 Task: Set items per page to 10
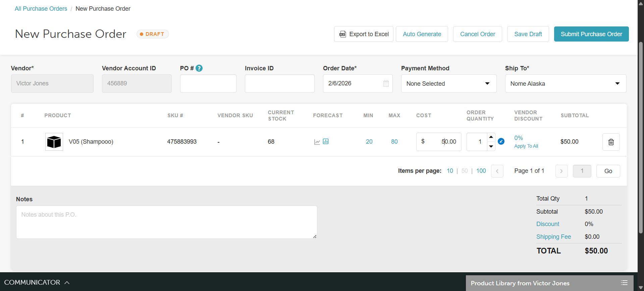pyautogui.click(x=450, y=171)
